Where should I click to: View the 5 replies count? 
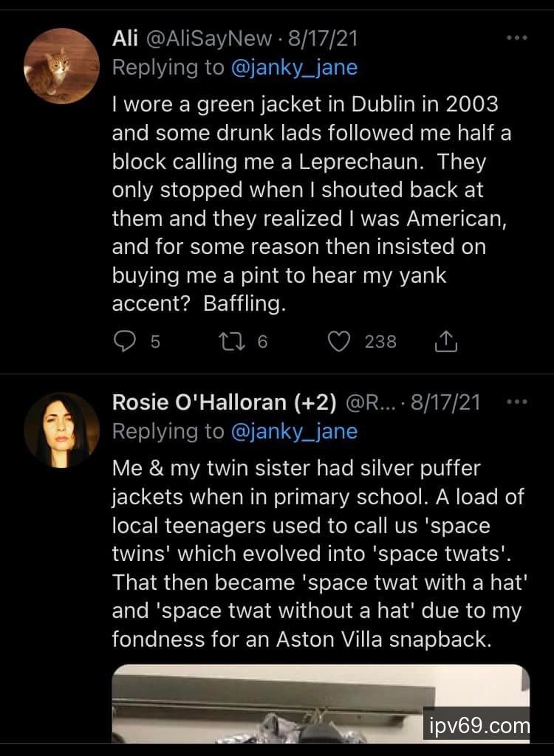(x=155, y=342)
